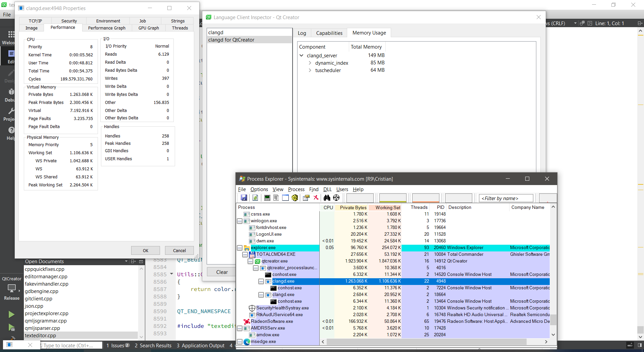Collapse TOTALCMD64.EXE process tree node

245,254
